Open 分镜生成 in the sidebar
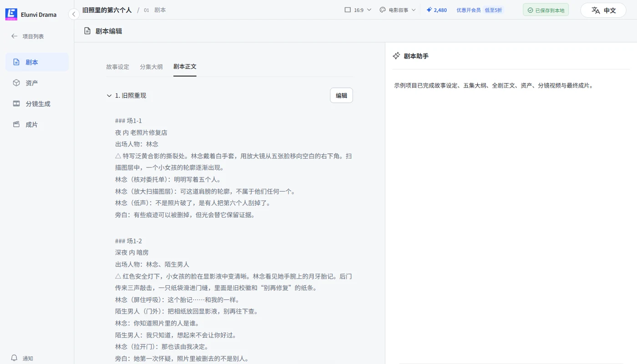 click(37, 104)
